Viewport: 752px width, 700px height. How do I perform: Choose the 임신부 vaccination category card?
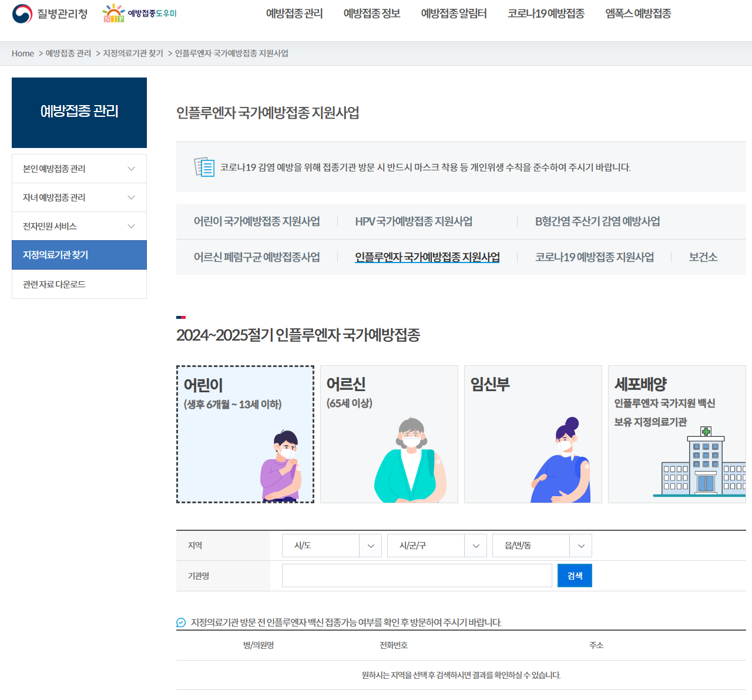[533, 434]
